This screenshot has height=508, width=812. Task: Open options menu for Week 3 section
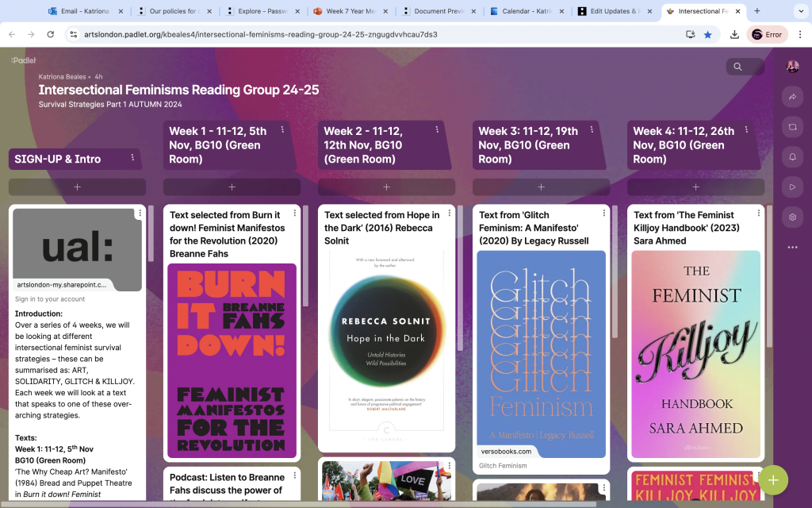[592, 129]
